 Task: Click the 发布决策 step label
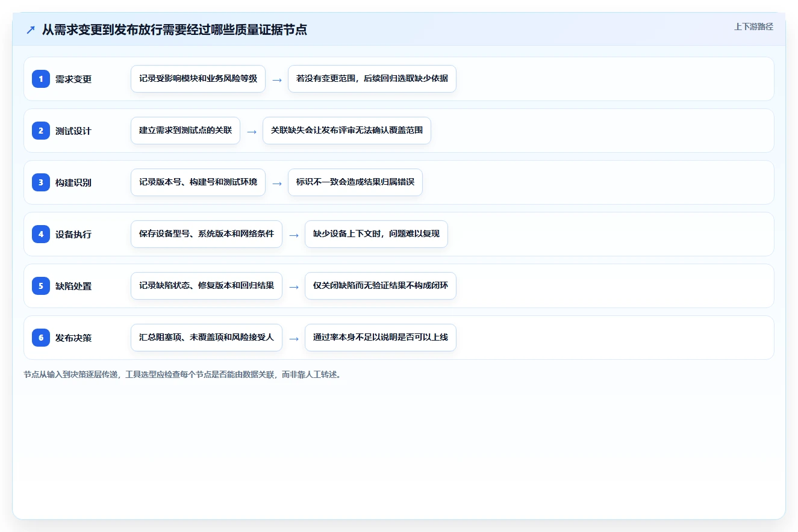point(73,338)
